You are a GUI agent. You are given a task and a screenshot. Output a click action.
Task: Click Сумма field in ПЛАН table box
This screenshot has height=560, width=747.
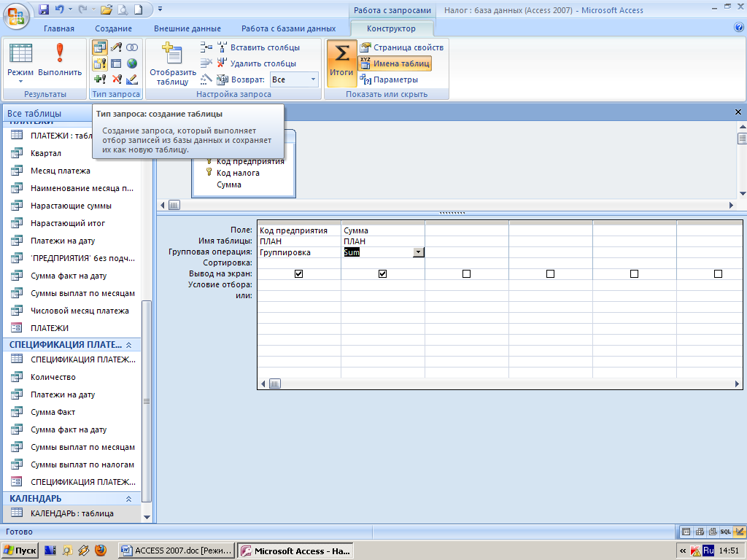228,184
